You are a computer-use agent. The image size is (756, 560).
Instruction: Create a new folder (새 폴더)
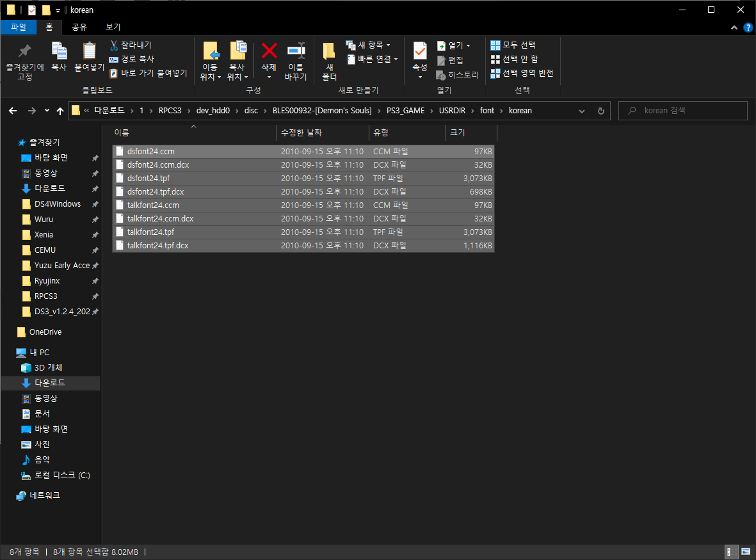329,61
